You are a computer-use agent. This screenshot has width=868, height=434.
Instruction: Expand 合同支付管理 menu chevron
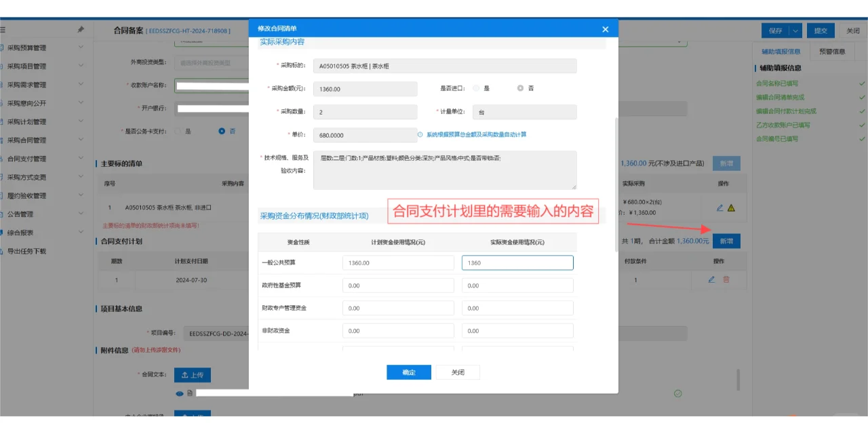(x=81, y=158)
